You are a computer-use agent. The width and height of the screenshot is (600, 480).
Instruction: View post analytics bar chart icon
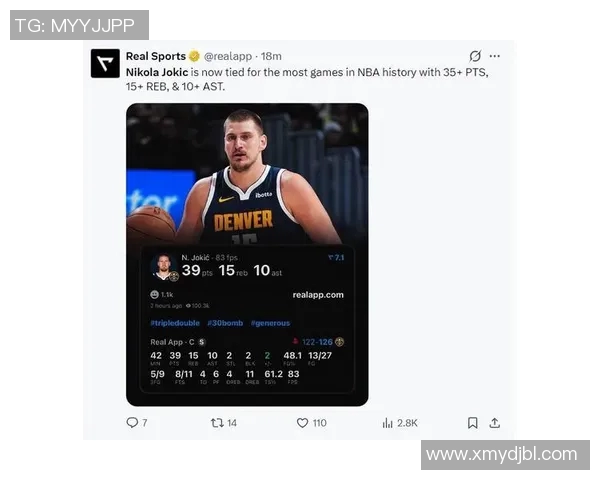click(x=387, y=423)
